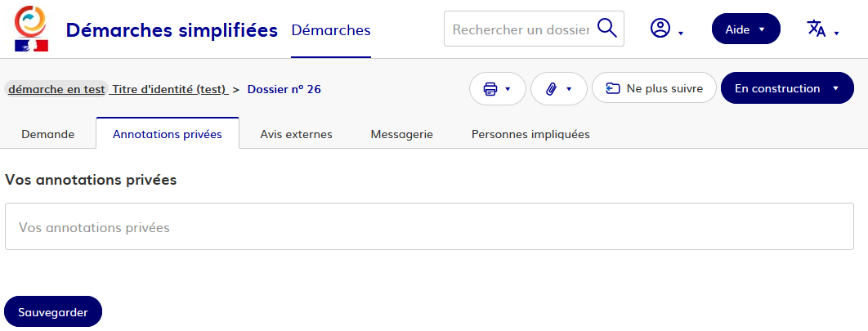Open the user account profile icon

[x=660, y=29]
